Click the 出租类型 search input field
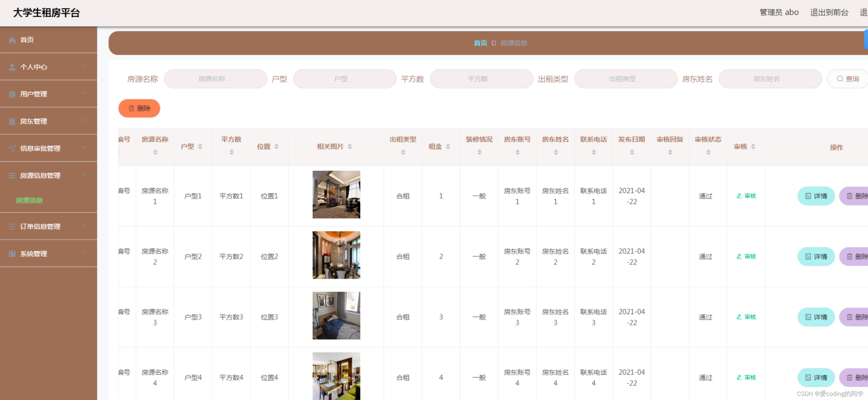Screen dimensions: 868x400 click(x=626, y=79)
